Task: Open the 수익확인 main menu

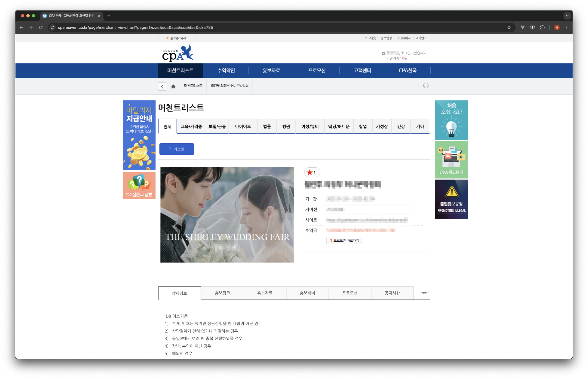Action: [x=226, y=71]
